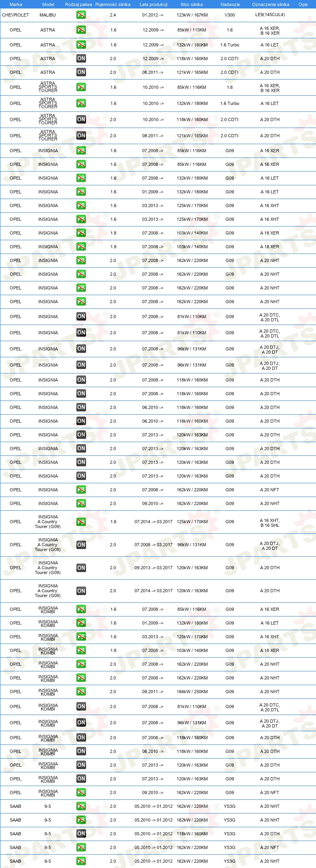Click petrol icon for Astra 85kW / 115KM

[x=81, y=30]
